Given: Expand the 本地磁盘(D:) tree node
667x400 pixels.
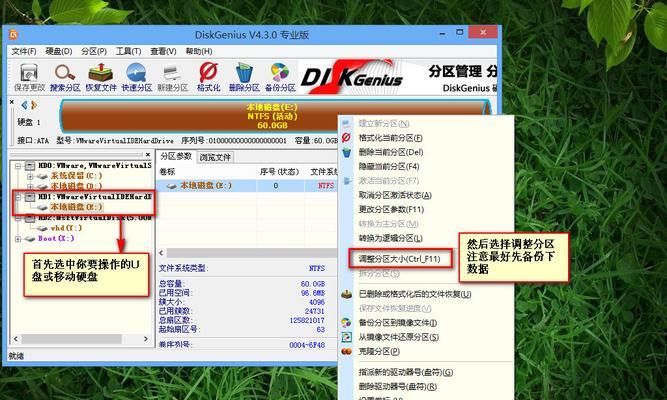Looking at the screenshot, I should (30, 186).
